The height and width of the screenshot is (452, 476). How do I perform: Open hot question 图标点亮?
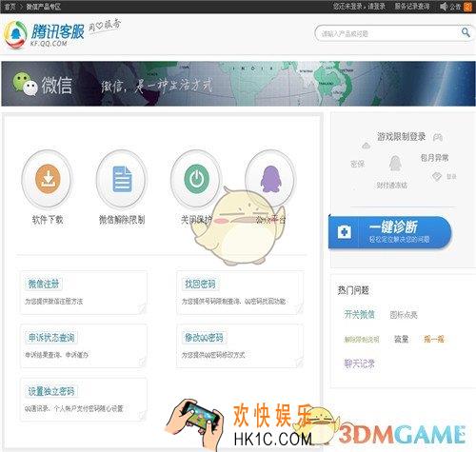[403, 315]
